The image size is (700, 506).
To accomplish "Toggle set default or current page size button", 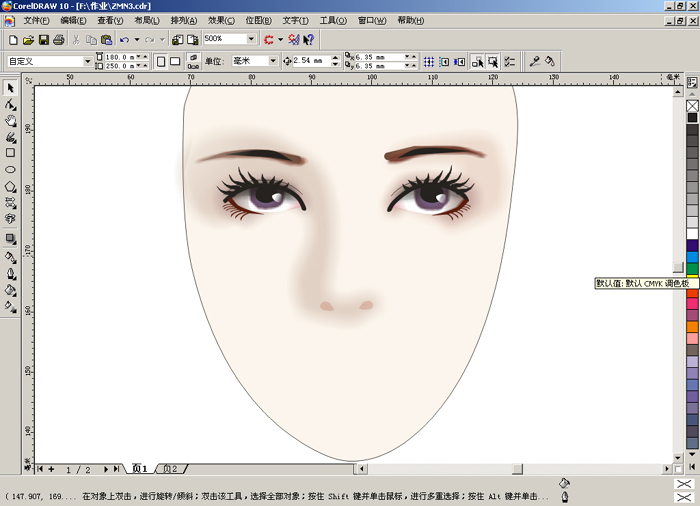I will (x=193, y=62).
